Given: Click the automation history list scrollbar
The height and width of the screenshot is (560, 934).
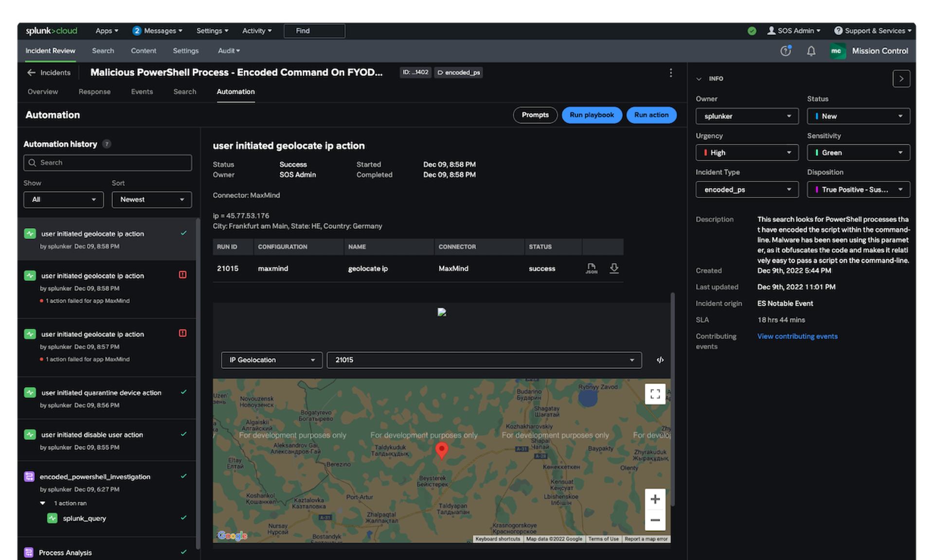Looking at the screenshot, I should point(198,384).
